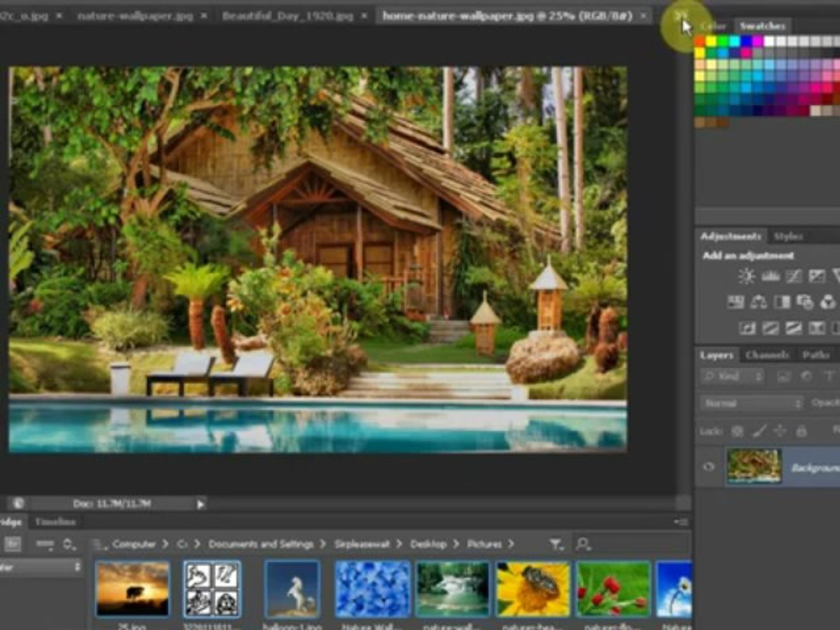Image resolution: width=840 pixels, height=630 pixels.
Task: Go to Computer in the breadcrumb
Action: coord(134,544)
